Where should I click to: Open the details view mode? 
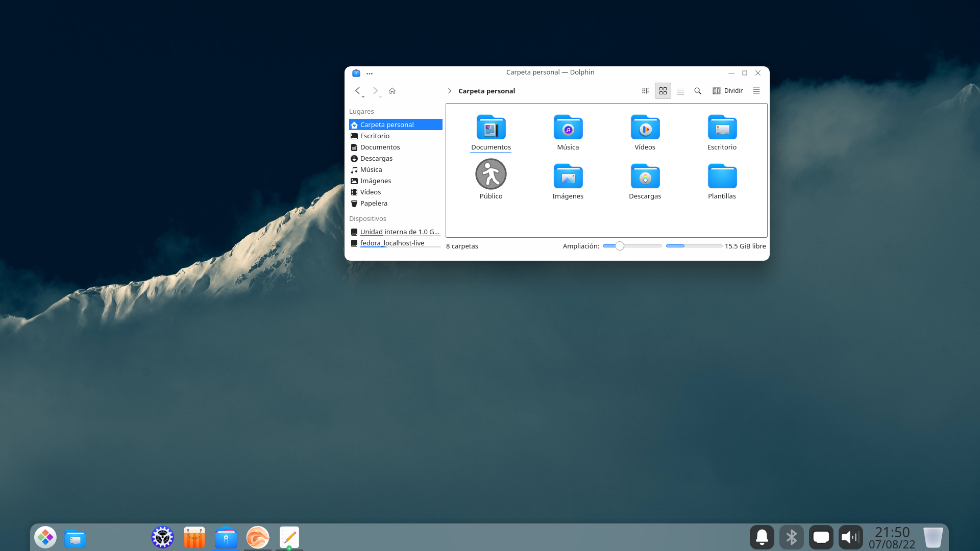click(680, 91)
